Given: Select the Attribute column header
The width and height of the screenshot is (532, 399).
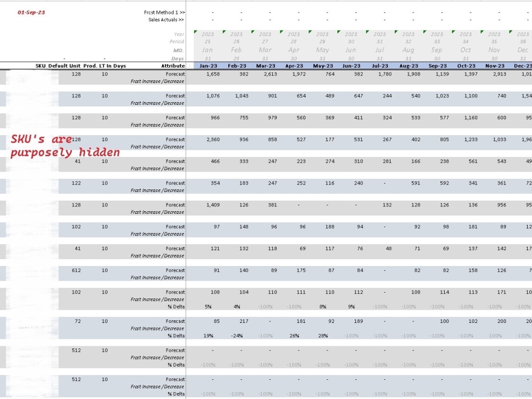Looking at the screenshot, I should click(x=173, y=66).
